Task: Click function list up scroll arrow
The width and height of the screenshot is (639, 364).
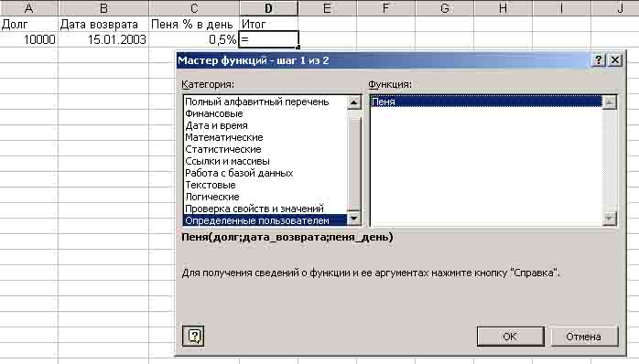Action: coord(609,102)
